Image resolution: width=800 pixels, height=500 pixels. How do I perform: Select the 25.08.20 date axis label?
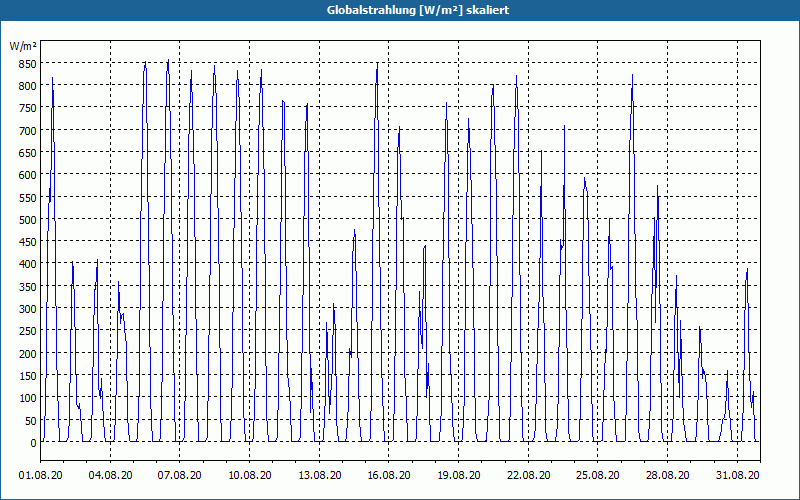597,475
